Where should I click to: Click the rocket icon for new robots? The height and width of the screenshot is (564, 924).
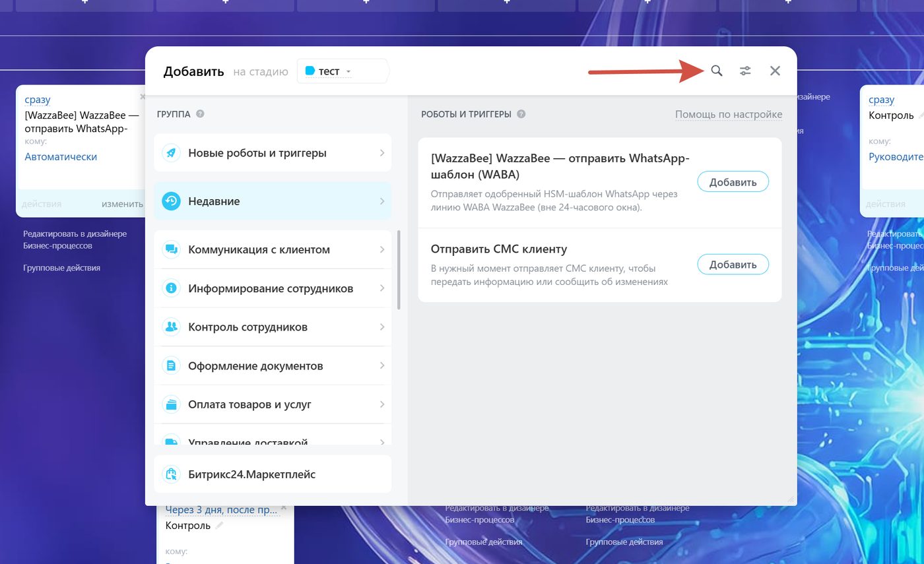[x=171, y=153]
